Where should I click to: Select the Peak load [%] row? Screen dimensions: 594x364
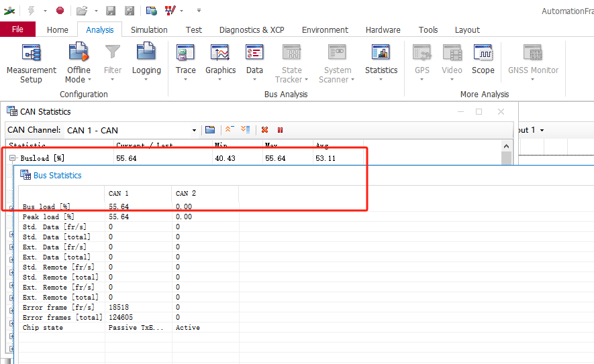[129, 217]
